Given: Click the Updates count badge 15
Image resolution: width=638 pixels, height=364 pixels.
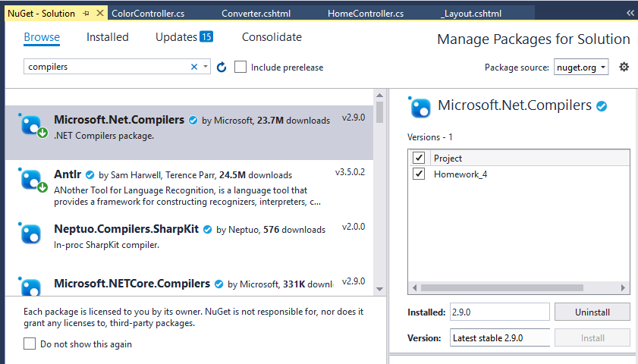Looking at the screenshot, I should pyautogui.click(x=206, y=36).
